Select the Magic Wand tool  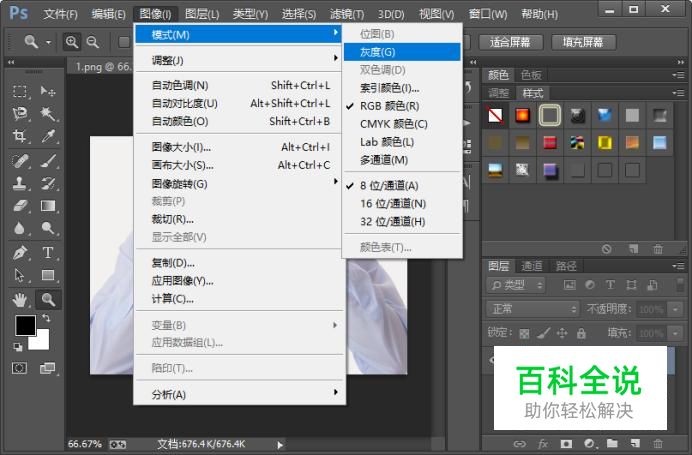pos(48,113)
